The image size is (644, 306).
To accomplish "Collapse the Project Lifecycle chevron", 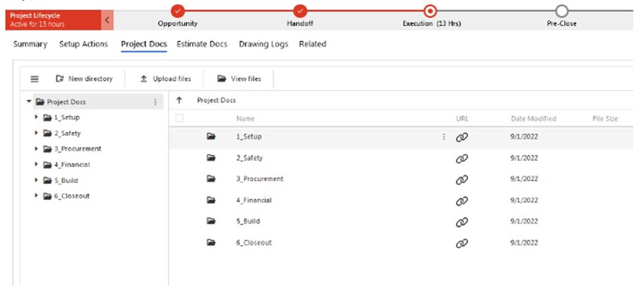I will 107,20.
